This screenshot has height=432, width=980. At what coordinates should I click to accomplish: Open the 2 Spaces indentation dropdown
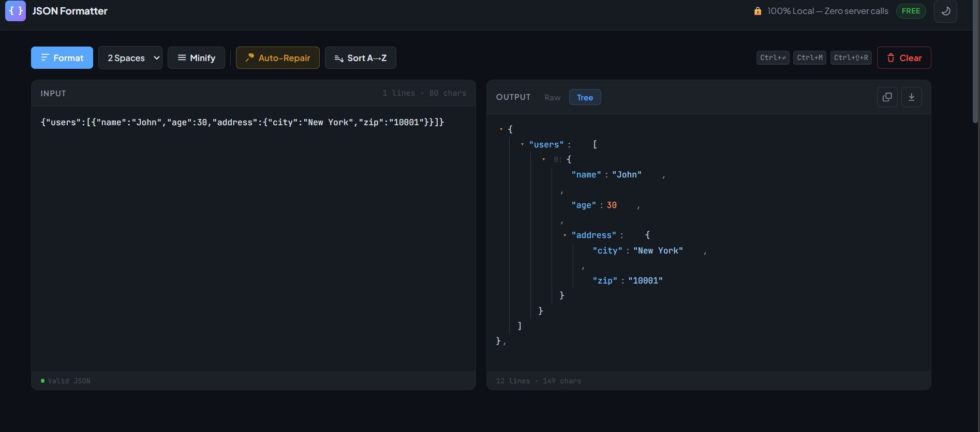[x=130, y=58]
